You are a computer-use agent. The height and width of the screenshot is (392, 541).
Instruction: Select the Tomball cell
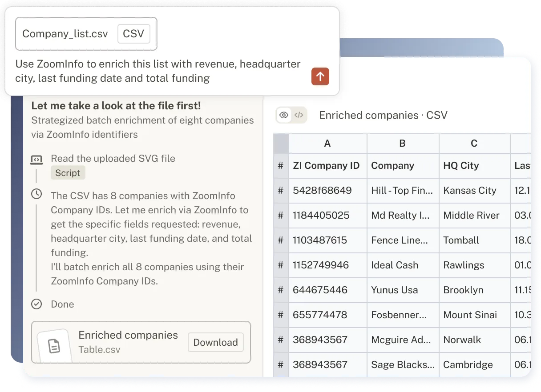point(474,240)
